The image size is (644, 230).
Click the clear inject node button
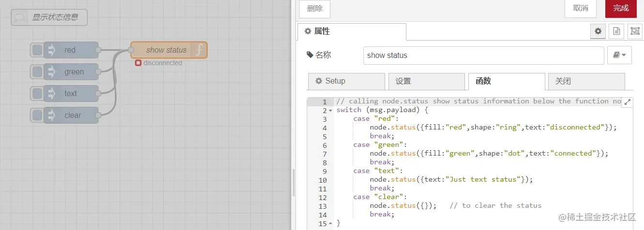37,115
